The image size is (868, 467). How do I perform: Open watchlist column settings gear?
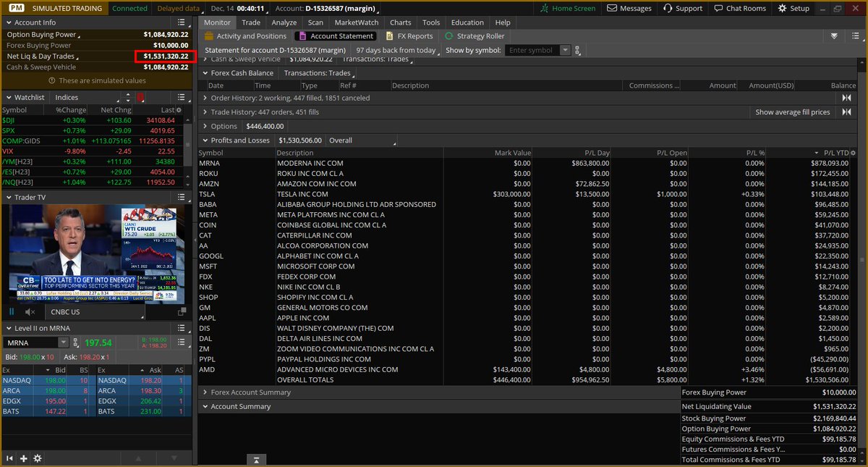179,110
